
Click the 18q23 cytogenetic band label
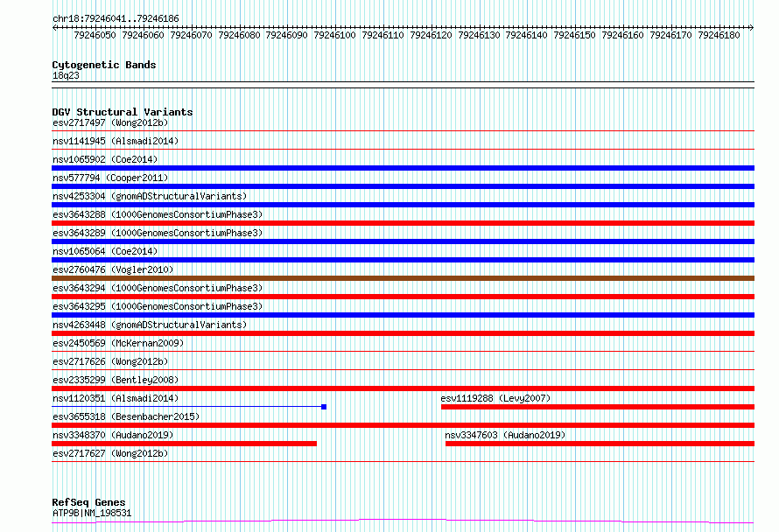[x=66, y=75]
